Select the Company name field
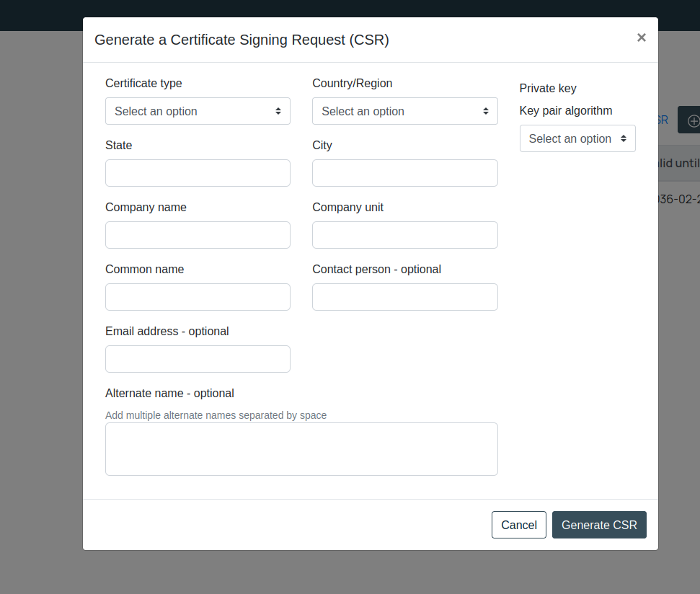Image resolution: width=700 pixels, height=594 pixels. pos(198,235)
